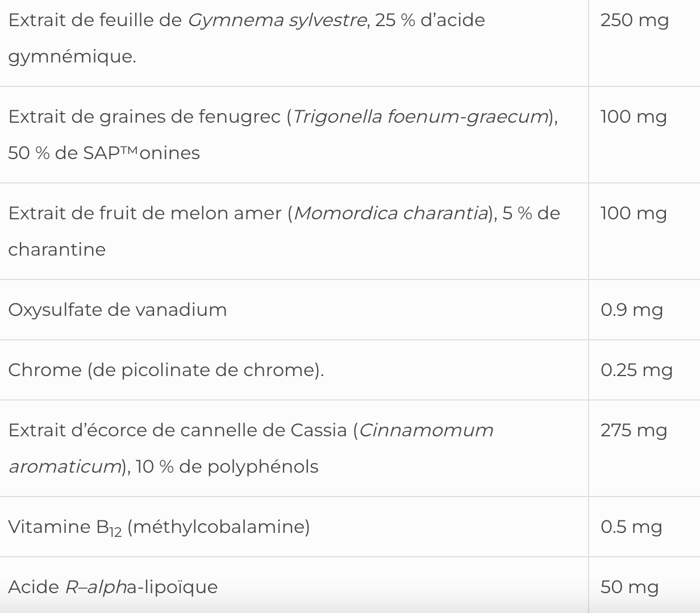The height and width of the screenshot is (613, 700).
Task: Select the 250 mg dosage cell
Action: (634, 20)
